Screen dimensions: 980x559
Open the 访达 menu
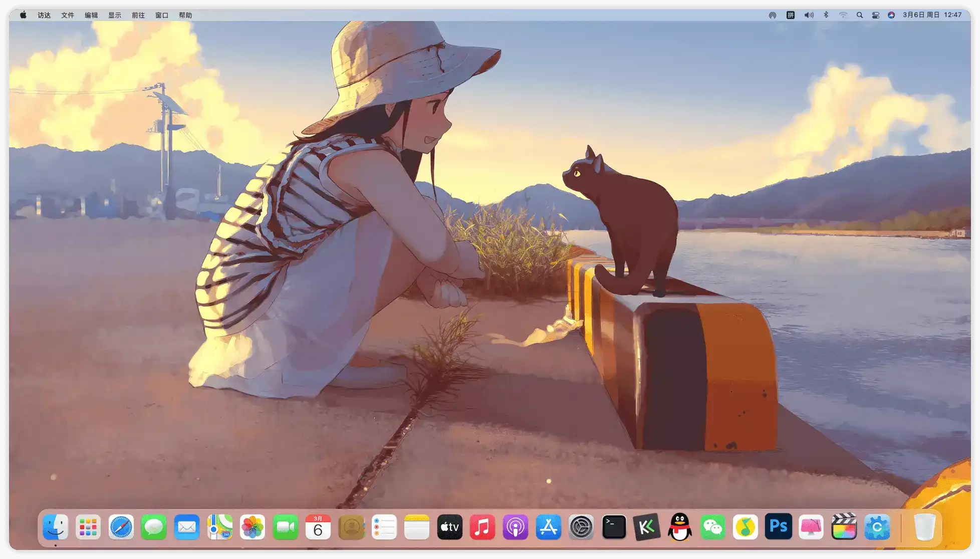click(44, 15)
